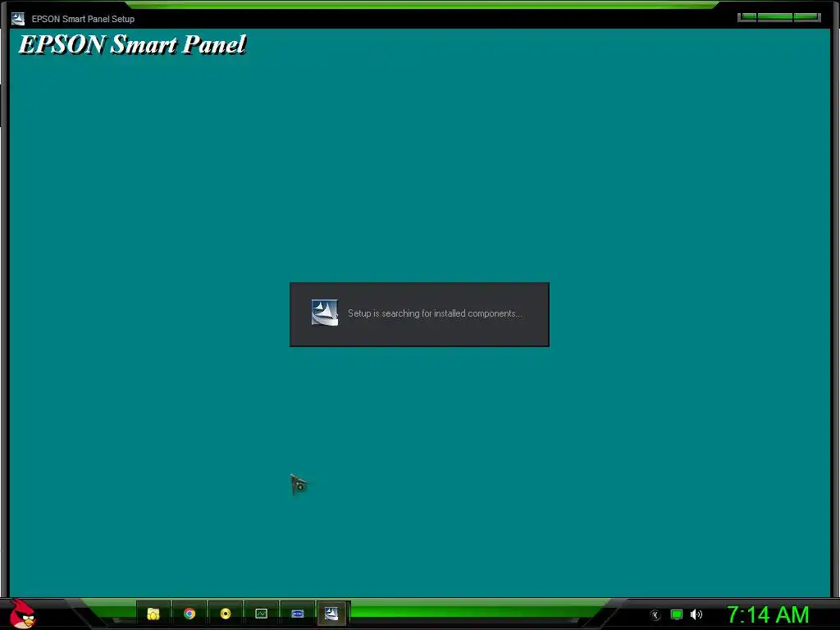840x630 pixels.
Task: Click 'Setup is searching for installed components...' text
Action: (x=435, y=313)
